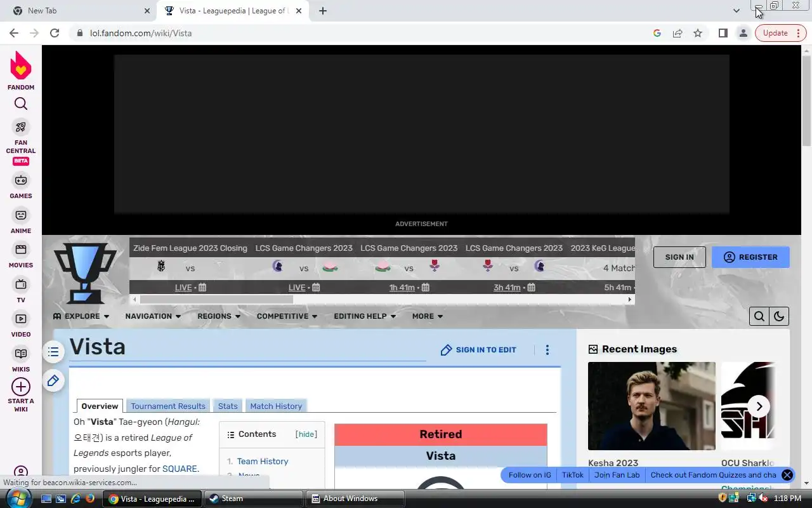
Task: Expand the Editing Help menu
Action: [365, 316]
